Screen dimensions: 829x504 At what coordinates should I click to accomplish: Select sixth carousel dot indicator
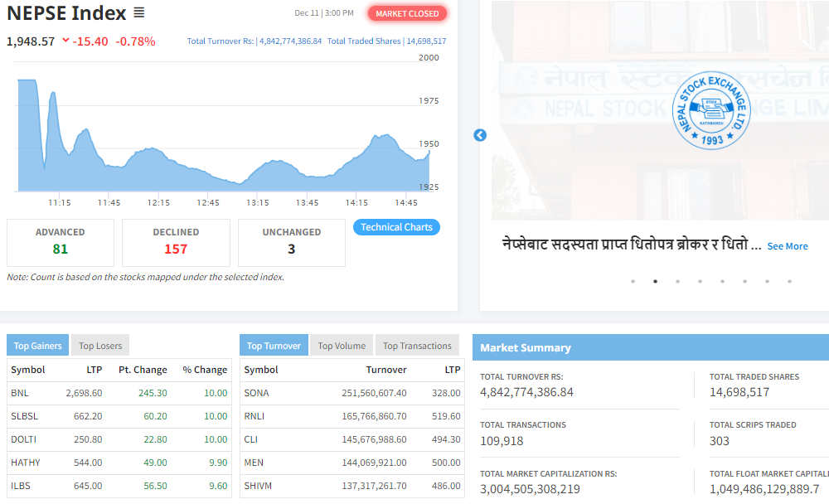click(x=745, y=281)
